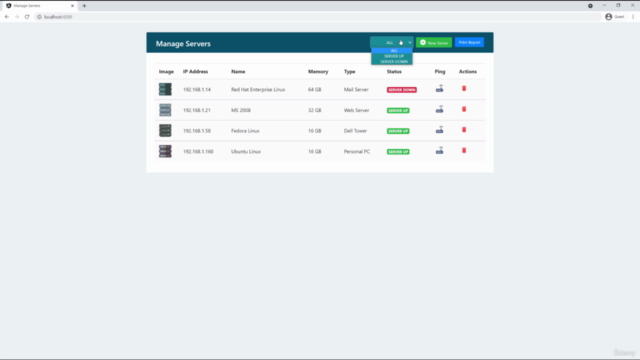The height and width of the screenshot is (360, 640).
Task: Click the SERVER DOWN status badge
Action: 402,90
